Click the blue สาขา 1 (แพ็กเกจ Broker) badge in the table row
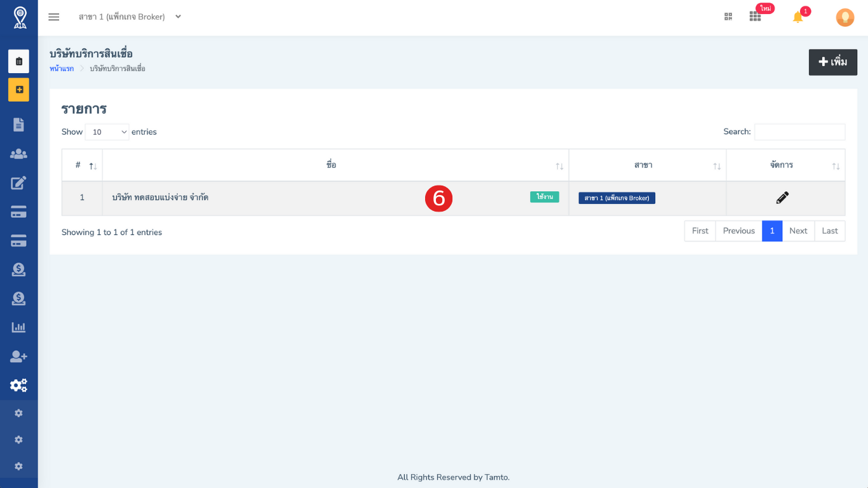Screen dimensions: 868x488 click(616, 198)
